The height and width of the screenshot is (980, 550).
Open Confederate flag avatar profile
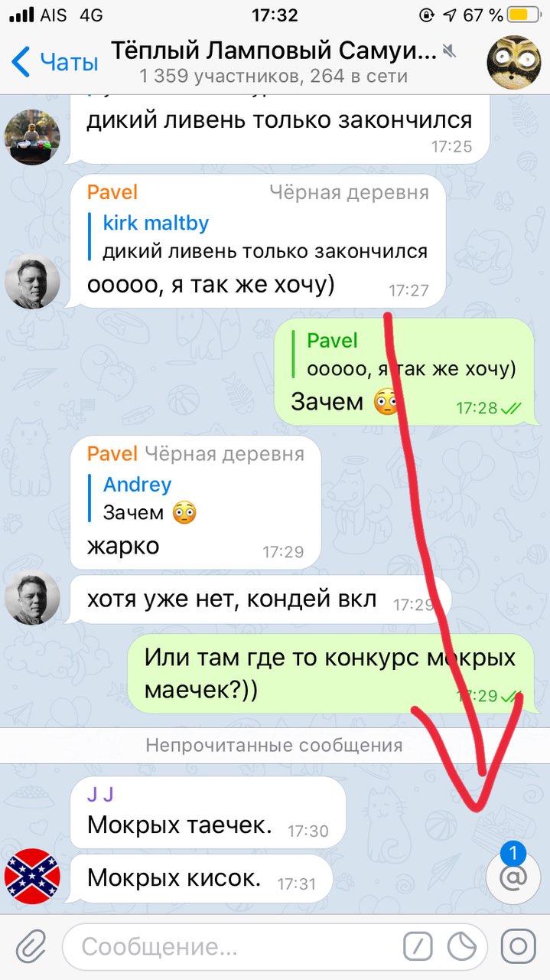click(x=32, y=876)
